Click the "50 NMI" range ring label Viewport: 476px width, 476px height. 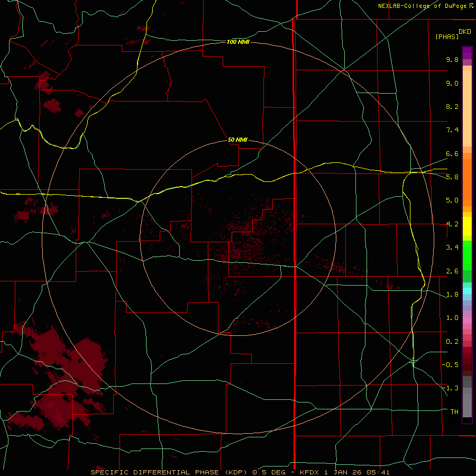237,140
